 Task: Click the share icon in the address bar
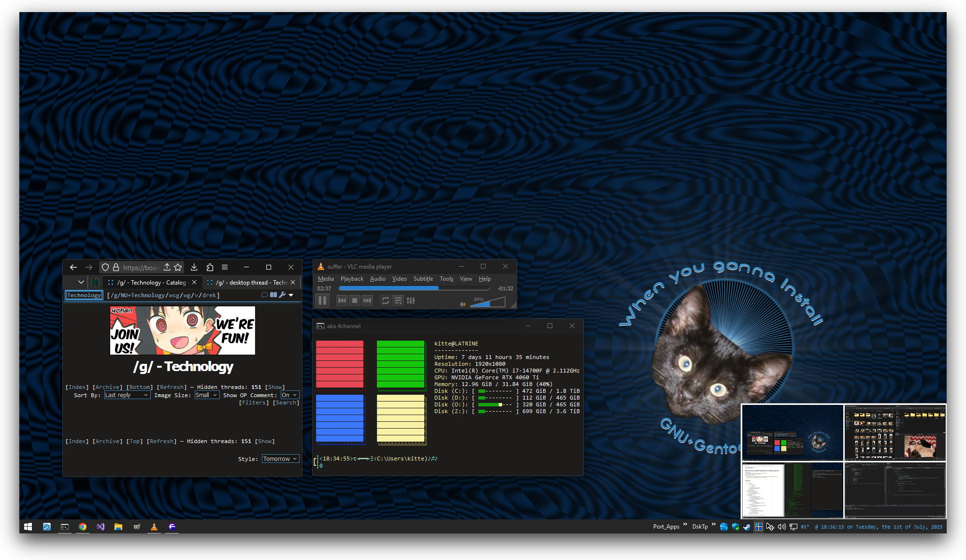[167, 267]
